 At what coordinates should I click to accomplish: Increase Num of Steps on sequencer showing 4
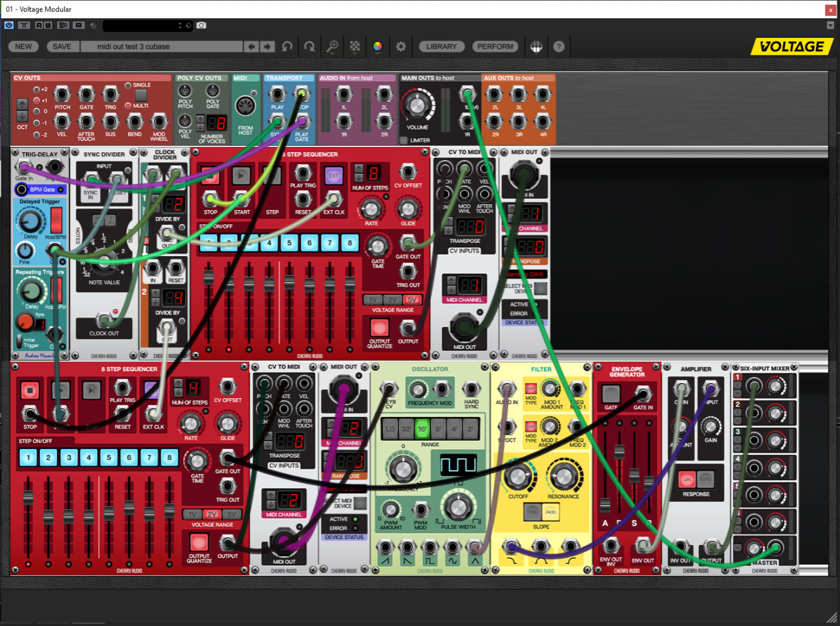178,383
